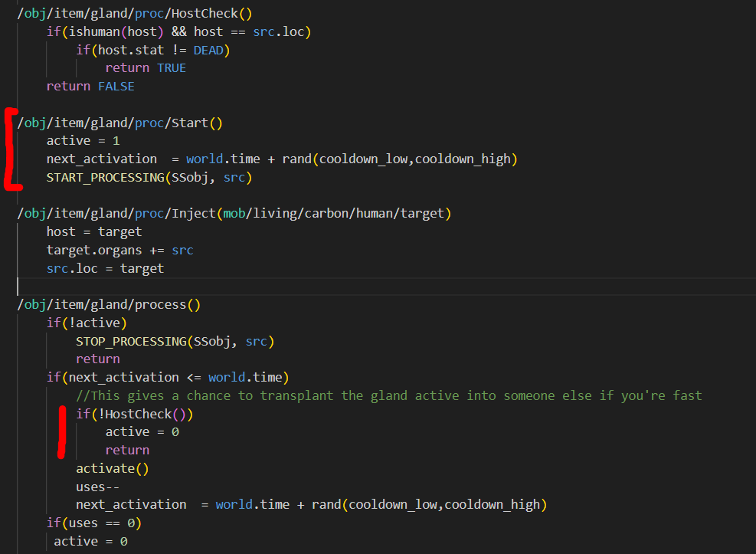The image size is (756, 554).
Task: Click the 'uses--' decrement line
Action: [97, 487]
